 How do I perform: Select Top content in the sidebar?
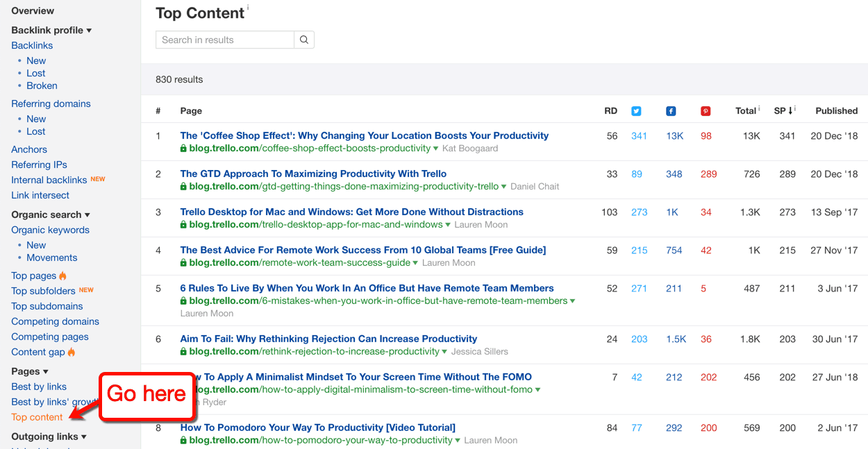36,417
